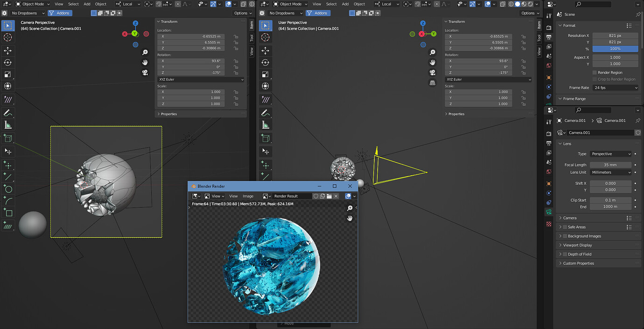
Task: Click the pan hand icon in Camera Perspective viewport
Action: [x=145, y=62]
